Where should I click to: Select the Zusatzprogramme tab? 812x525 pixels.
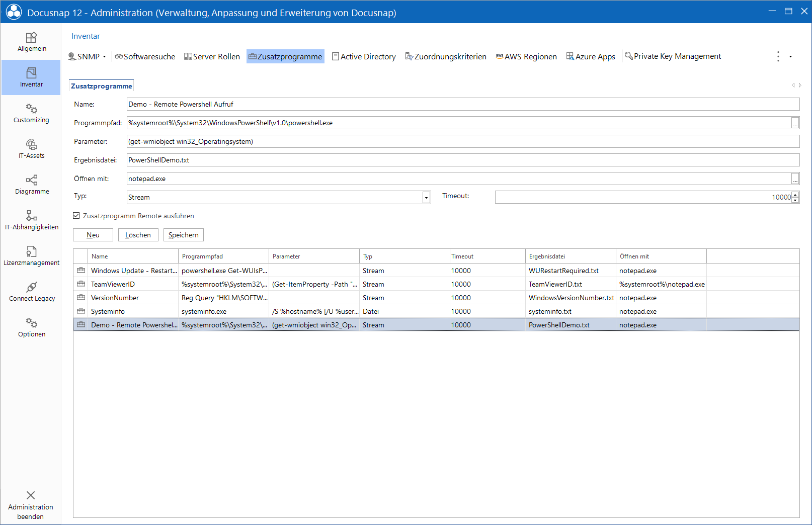101,86
